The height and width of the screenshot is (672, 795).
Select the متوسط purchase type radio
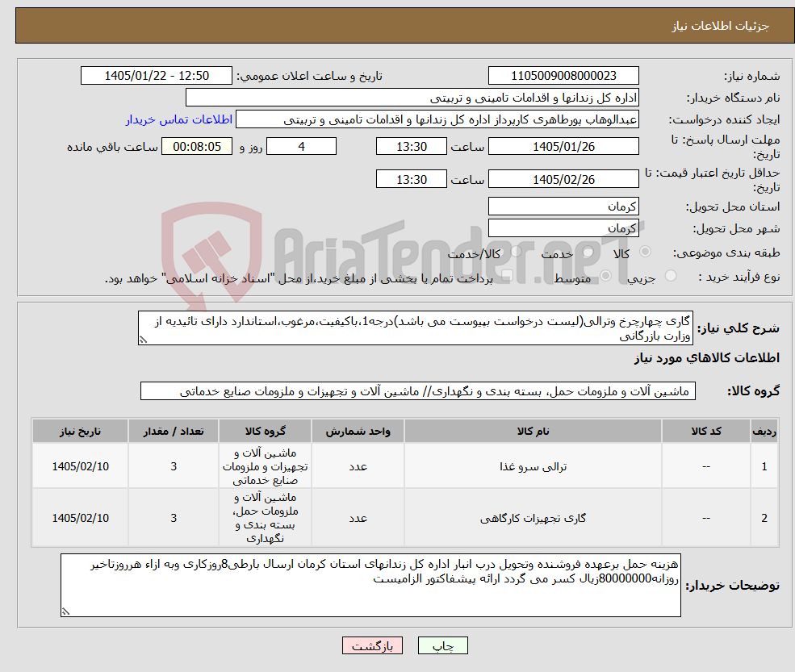(605, 276)
